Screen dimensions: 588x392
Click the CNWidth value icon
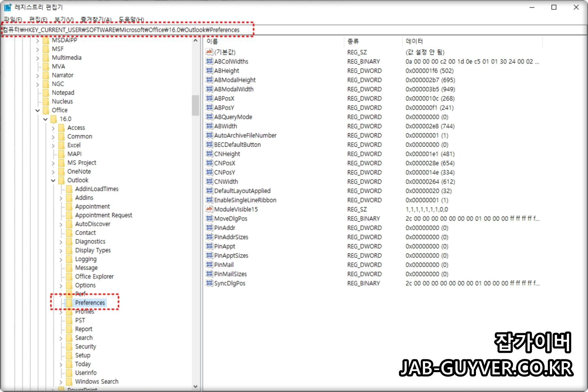tap(209, 181)
